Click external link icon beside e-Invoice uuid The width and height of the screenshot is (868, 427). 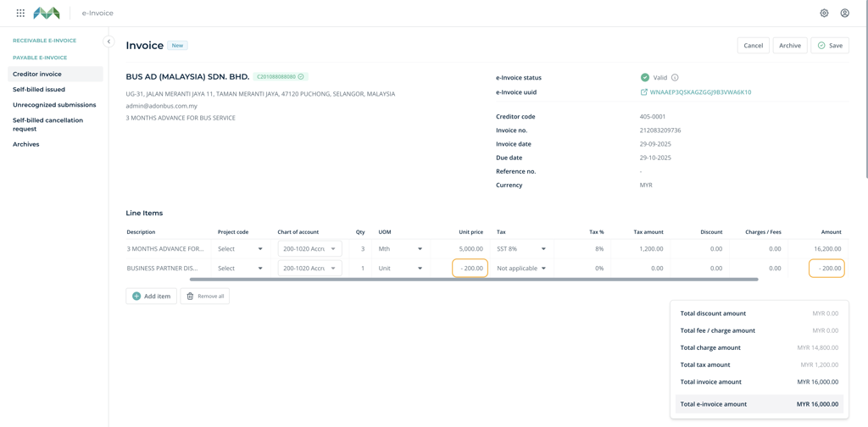click(x=644, y=92)
